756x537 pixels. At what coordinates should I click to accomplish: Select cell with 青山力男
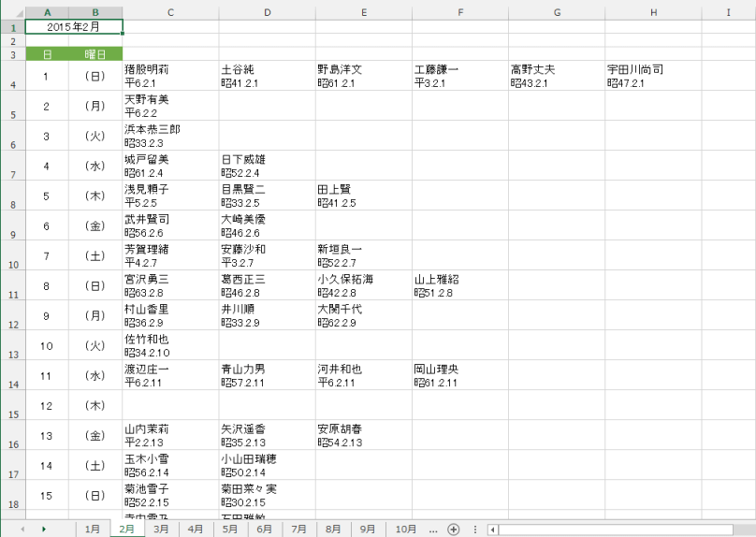click(x=267, y=375)
